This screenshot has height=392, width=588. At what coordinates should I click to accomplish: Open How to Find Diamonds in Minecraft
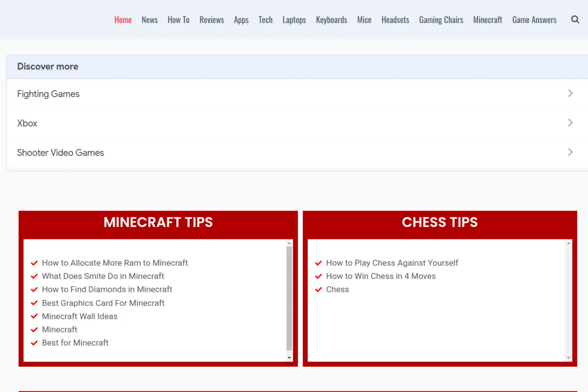click(107, 290)
